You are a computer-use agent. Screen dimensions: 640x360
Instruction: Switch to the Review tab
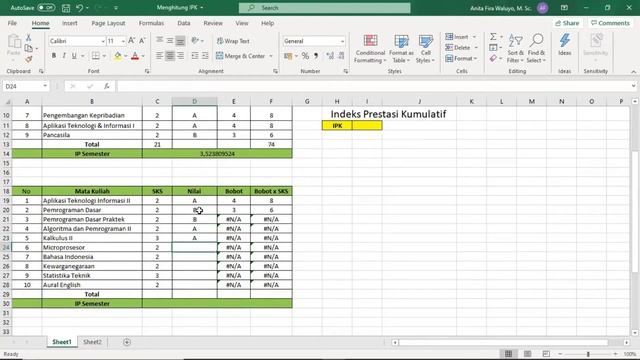(x=213, y=23)
